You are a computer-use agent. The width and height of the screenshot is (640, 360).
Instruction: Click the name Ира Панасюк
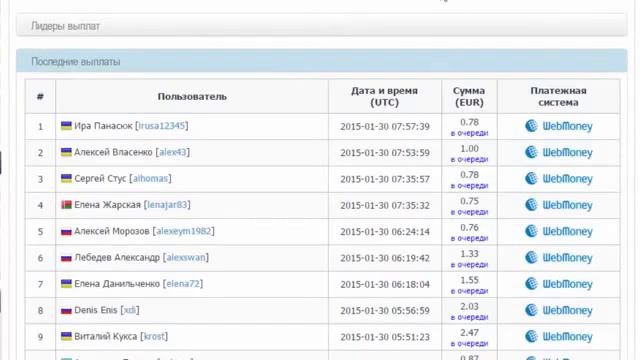tap(103, 126)
